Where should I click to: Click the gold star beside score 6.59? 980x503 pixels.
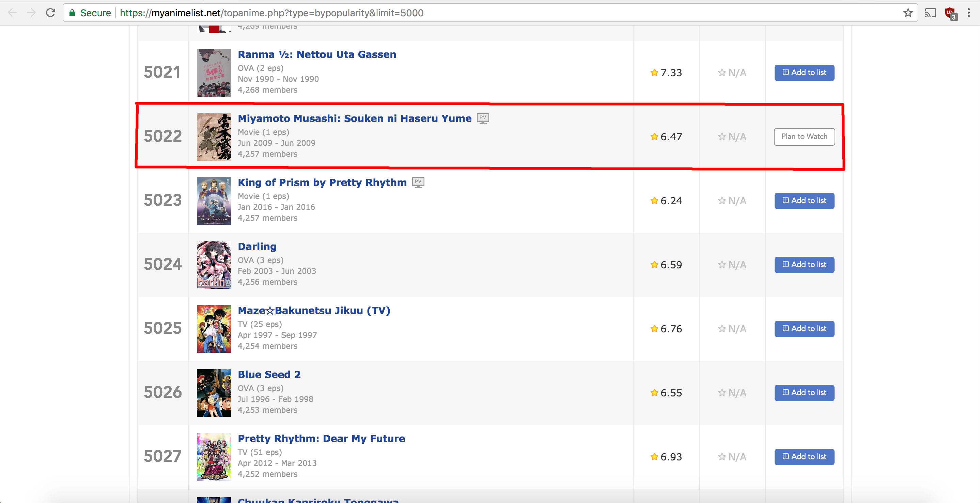coord(654,264)
